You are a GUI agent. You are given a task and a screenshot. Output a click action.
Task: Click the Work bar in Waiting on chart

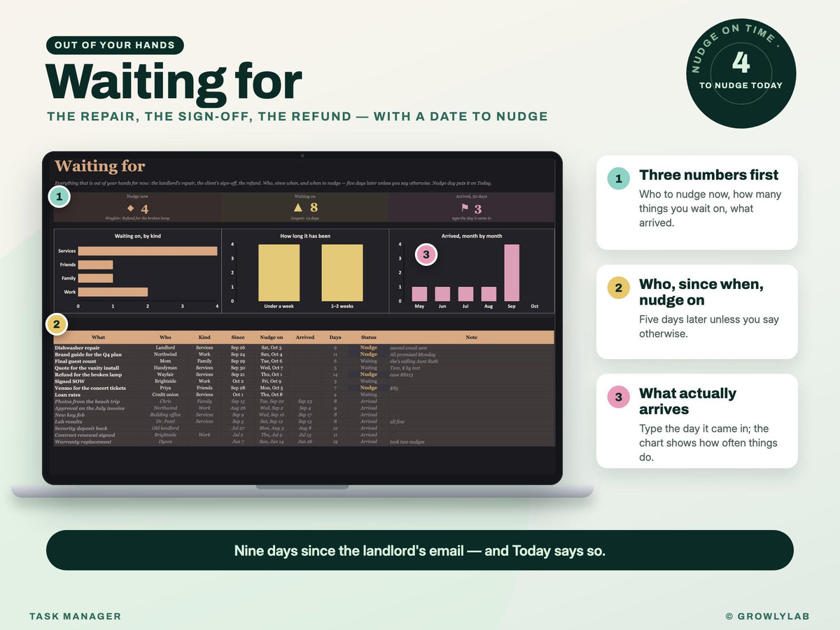(113, 292)
